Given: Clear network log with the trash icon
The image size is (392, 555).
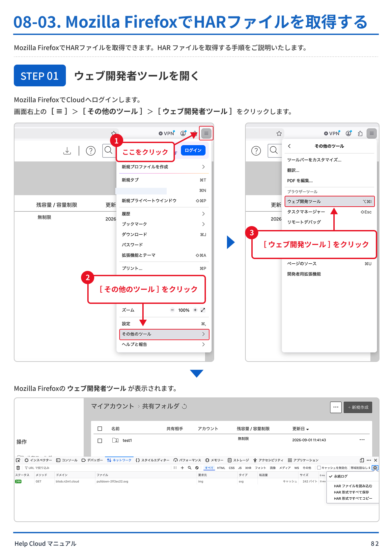Looking at the screenshot, I should (x=18, y=468).
